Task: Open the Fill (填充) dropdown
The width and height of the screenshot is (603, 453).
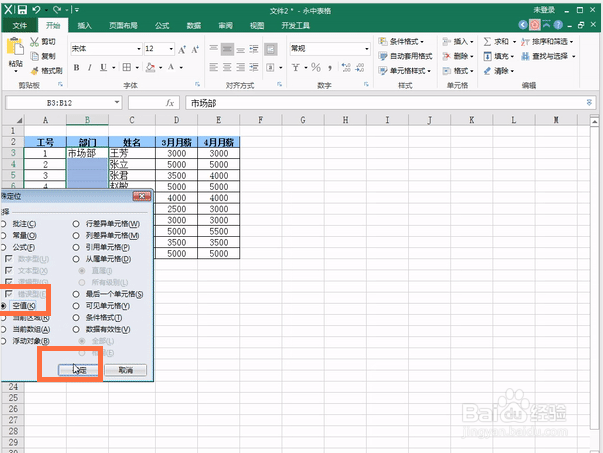Action: point(499,56)
